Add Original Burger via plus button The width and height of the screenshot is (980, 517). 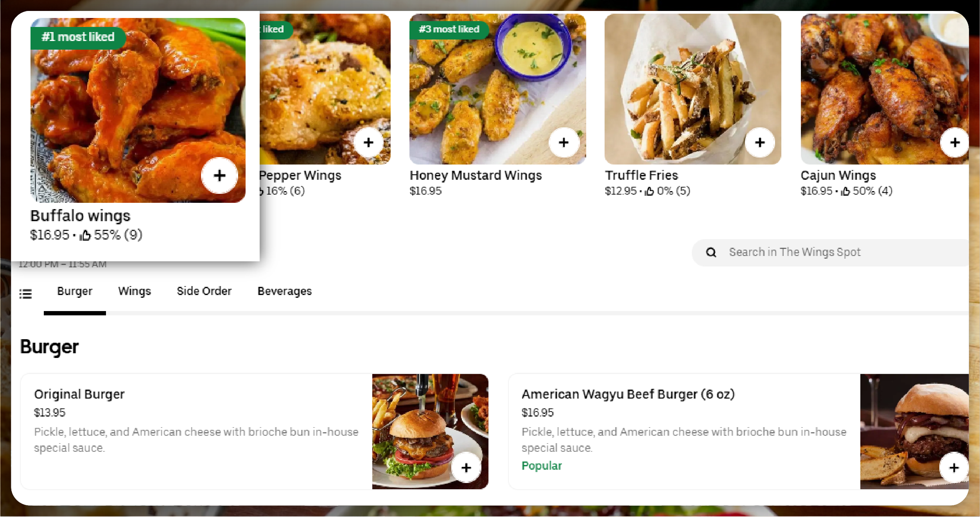466,468
